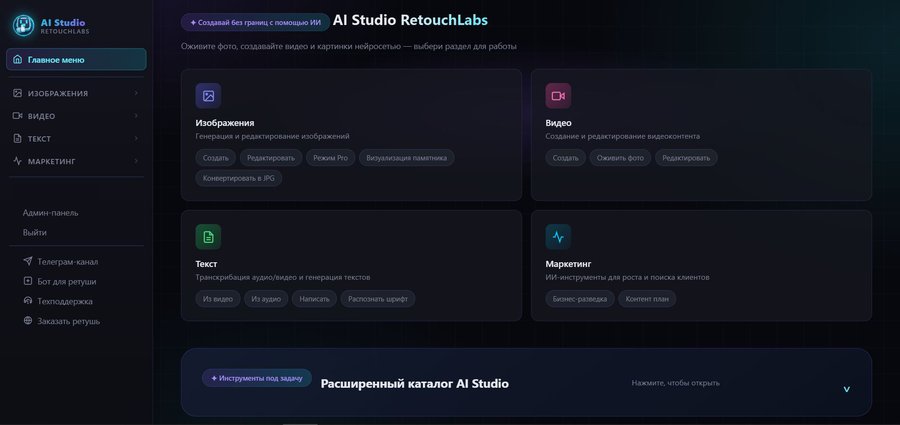
Task: Click the globe icon for Заказать ретушь
Action: click(x=28, y=321)
